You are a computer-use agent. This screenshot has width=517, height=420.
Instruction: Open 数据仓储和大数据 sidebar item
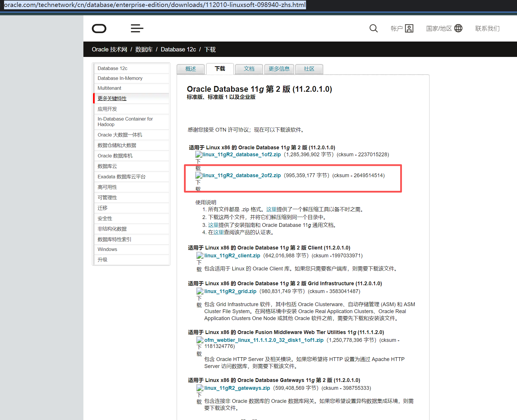[131, 145]
